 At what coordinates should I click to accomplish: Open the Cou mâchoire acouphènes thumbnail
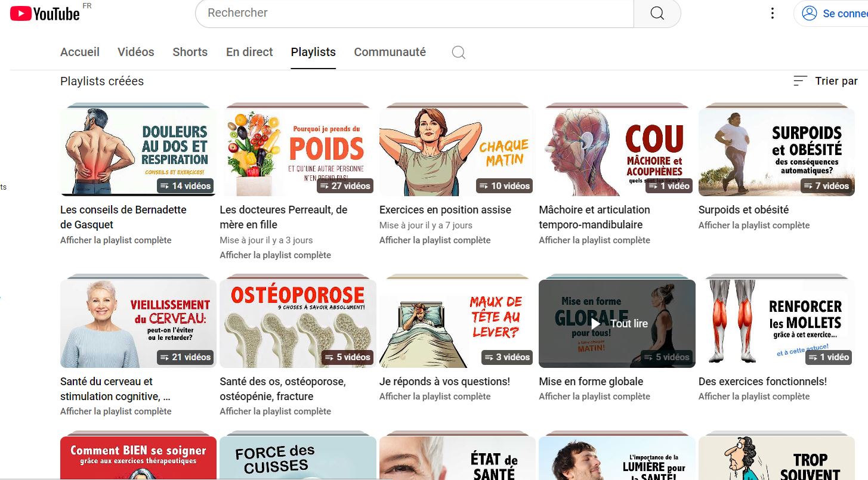coord(617,152)
